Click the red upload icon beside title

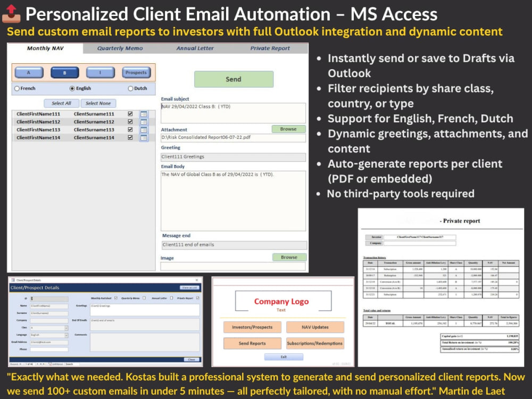(11, 14)
